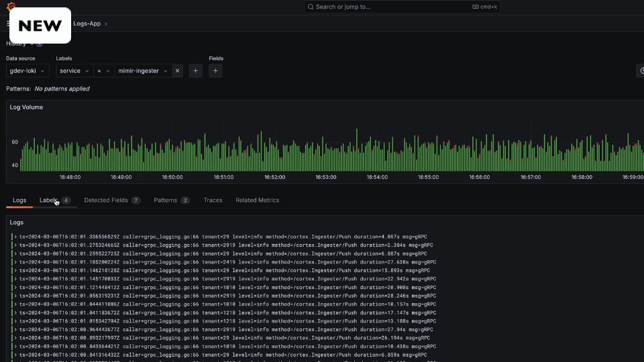Change the equals operator dropdown
The width and height of the screenshot is (644, 362).
pos(103,70)
